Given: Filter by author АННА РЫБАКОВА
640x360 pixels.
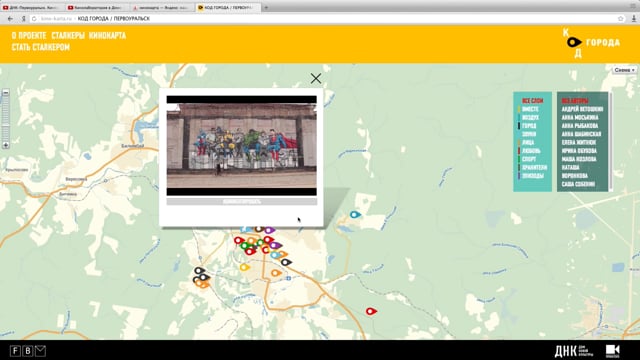Looking at the screenshot, I should (x=580, y=126).
